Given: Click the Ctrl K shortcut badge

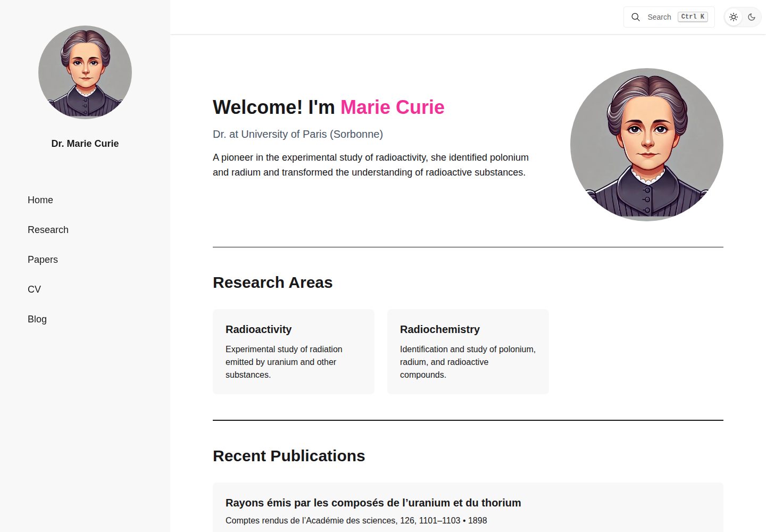Looking at the screenshot, I should coord(693,17).
